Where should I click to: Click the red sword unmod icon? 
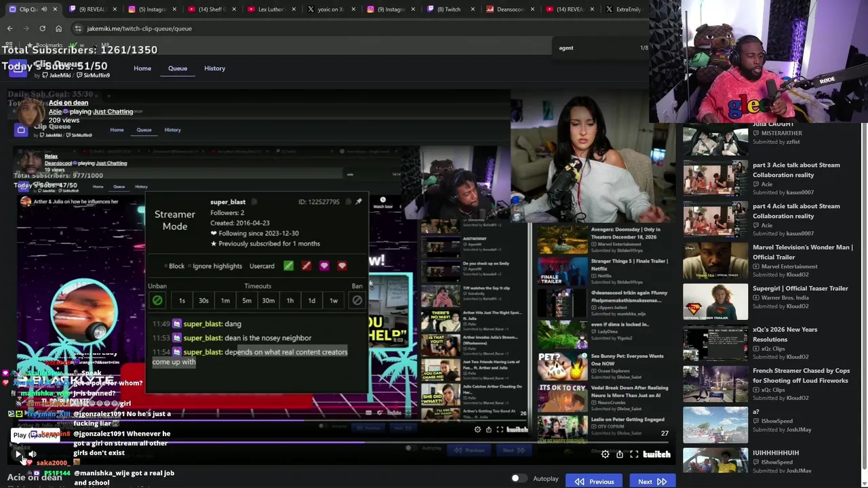tap(307, 266)
